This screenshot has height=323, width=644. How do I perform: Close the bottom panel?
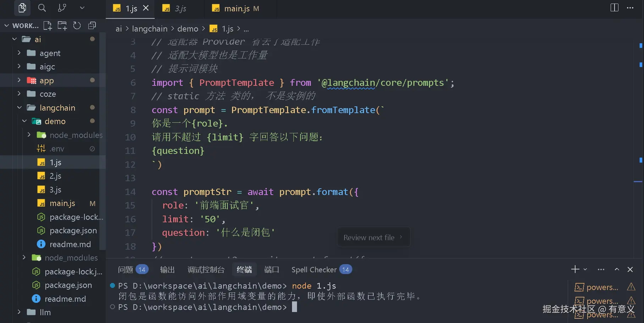(x=630, y=269)
